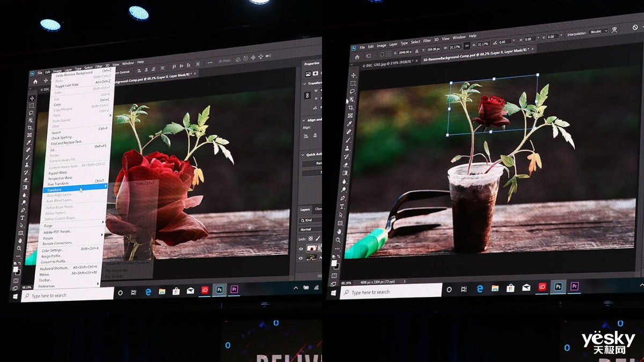Choose Transform in the Edit menu

(x=75, y=190)
